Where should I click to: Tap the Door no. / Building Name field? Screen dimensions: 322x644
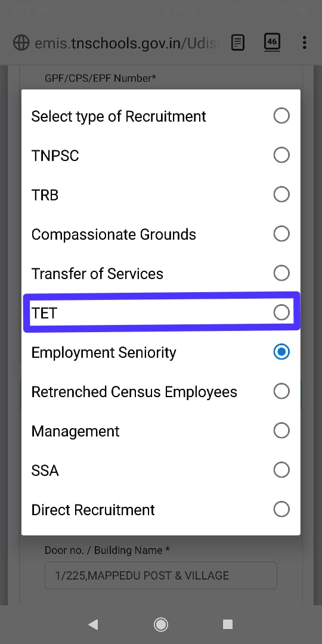[160, 575]
